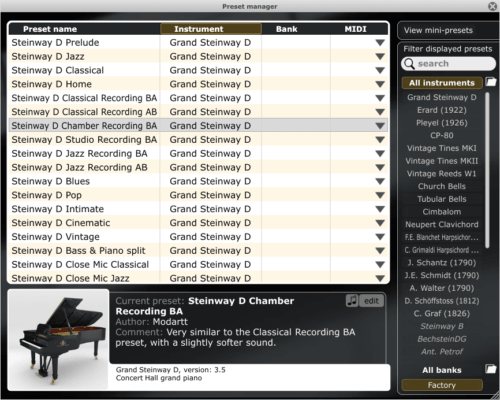Click the instrument list scrollbar
Screen dimensions: 500x400
pyautogui.click(x=487, y=170)
